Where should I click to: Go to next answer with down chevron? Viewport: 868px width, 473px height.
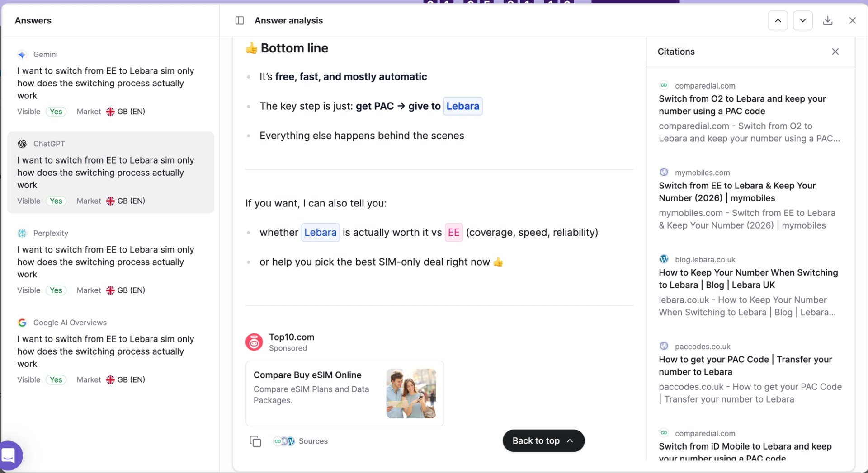(x=802, y=20)
